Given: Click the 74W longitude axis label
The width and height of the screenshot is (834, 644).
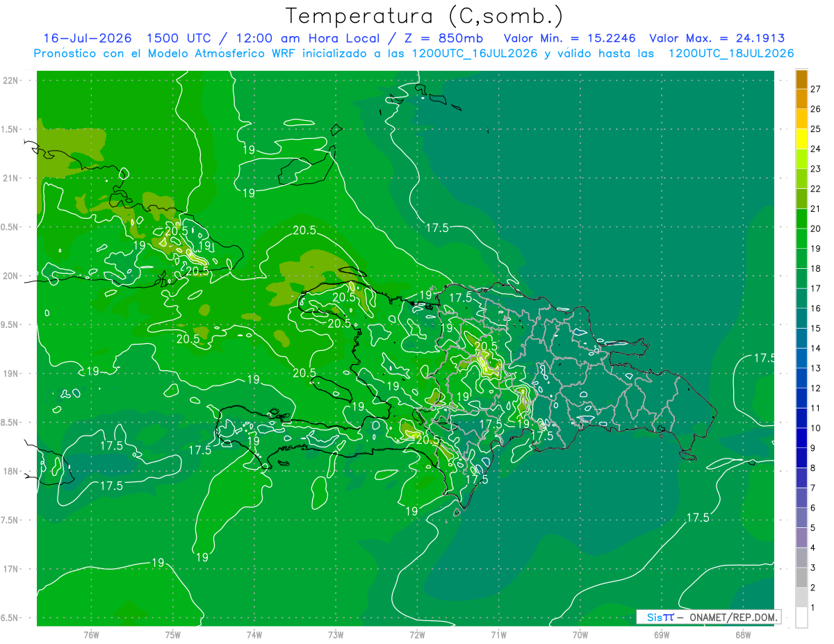Looking at the screenshot, I should pyautogui.click(x=254, y=635).
